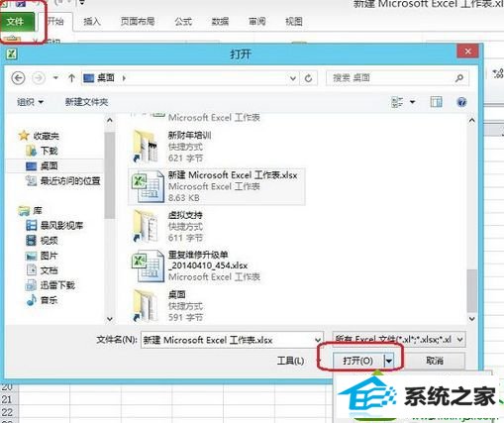This screenshot has height=423, width=504.
Task: Click the forward navigation arrow
Action: point(39,78)
